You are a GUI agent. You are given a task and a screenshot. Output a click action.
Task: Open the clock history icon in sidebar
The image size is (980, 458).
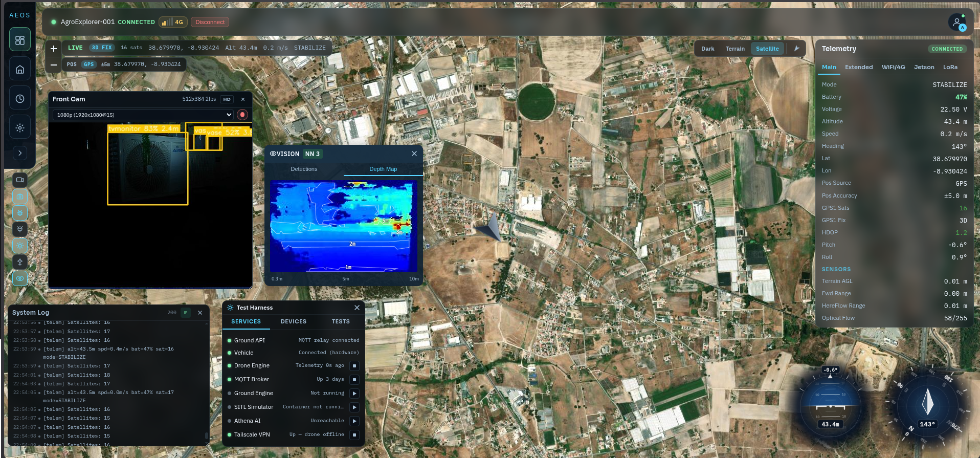[20, 98]
